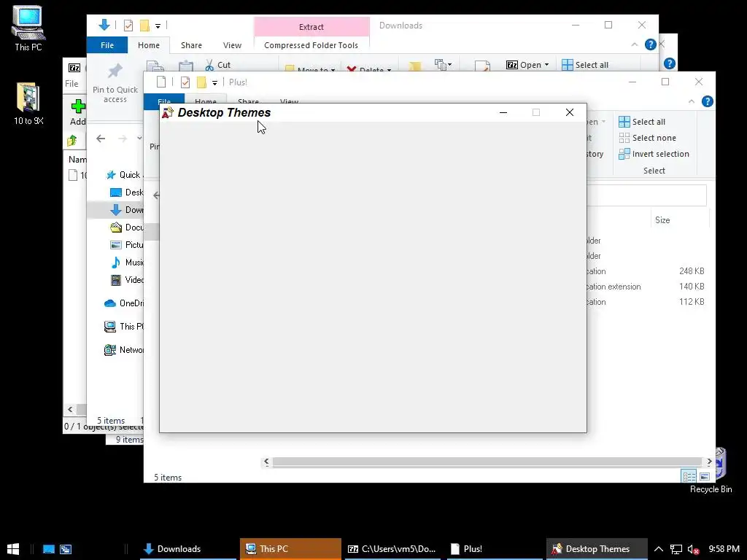This screenshot has height=560, width=747.
Task: Click right scroll arrow in Plus! window
Action: click(x=709, y=462)
